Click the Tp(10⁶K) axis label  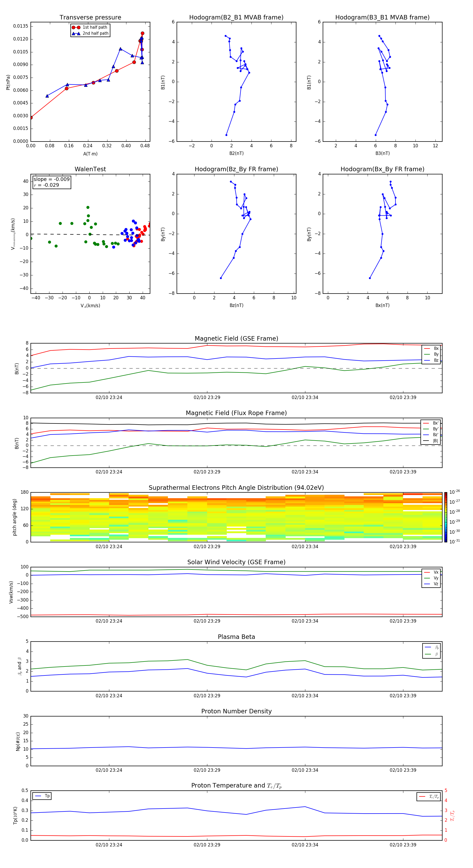point(15,815)
